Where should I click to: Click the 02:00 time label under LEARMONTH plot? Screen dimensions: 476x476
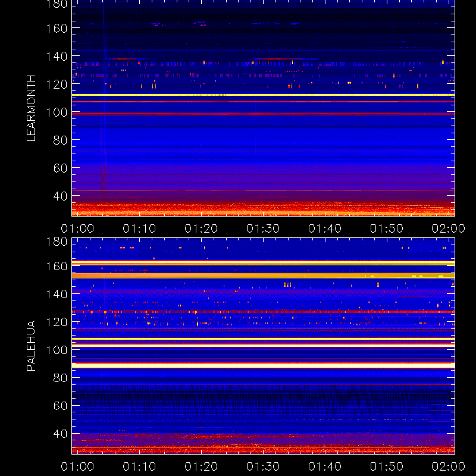(x=449, y=228)
